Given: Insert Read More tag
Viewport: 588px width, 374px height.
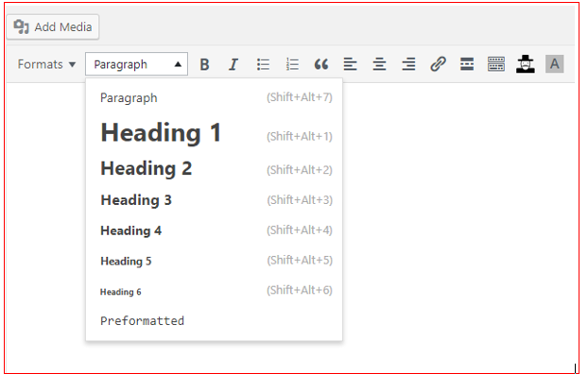Looking at the screenshot, I should [467, 64].
